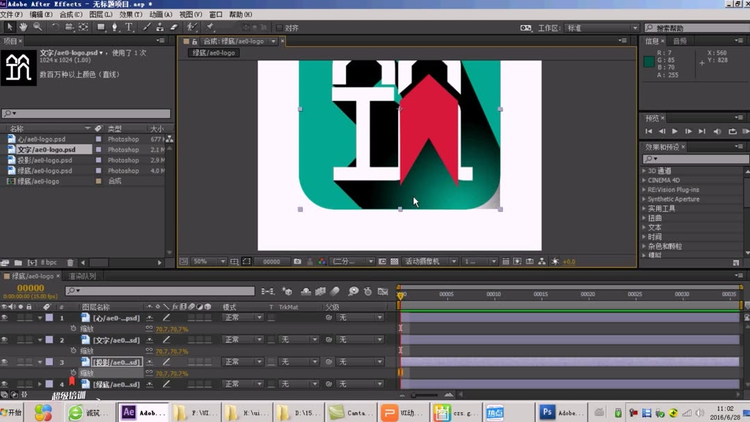Hide layer 3 投影/ae0 with eye icon
The height and width of the screenshot is (422, 750).
pos(4,362)
